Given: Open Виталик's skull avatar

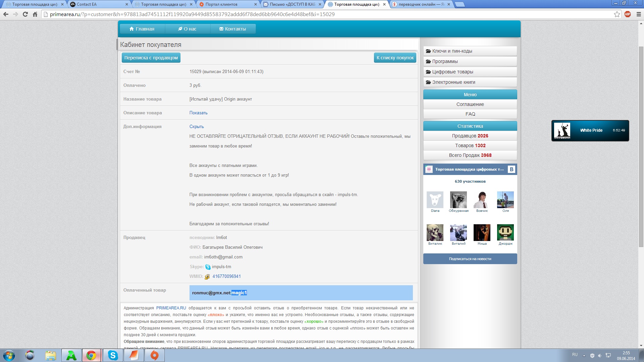Looking at the screenshot, I should pyautogui.click(x=435, y=233).
